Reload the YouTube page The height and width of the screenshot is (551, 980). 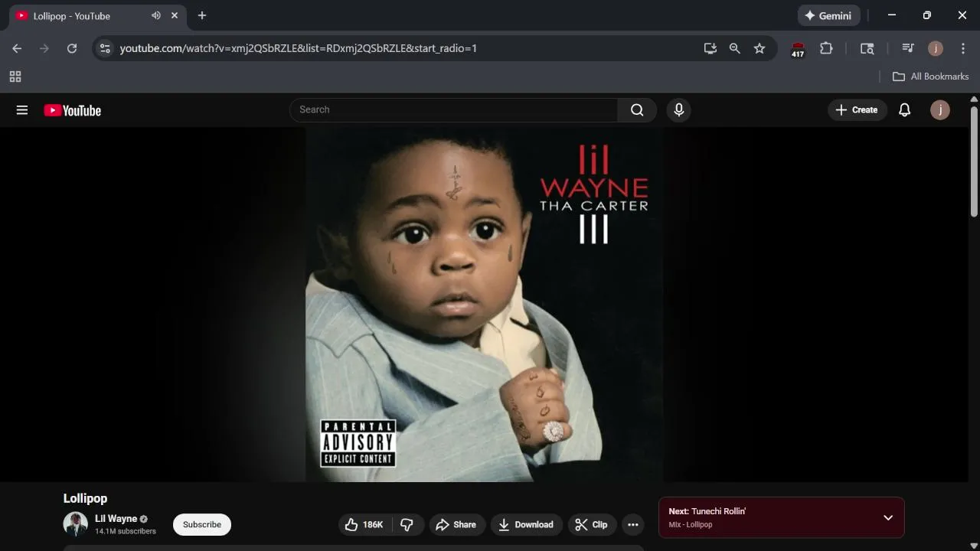pyautogui.click(x=72, y=48)
